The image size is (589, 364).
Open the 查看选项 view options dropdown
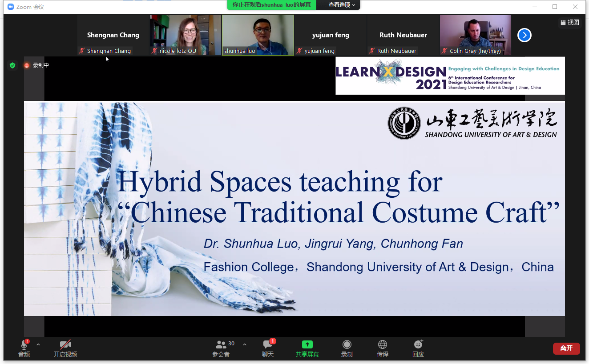(x=342, y=5)
